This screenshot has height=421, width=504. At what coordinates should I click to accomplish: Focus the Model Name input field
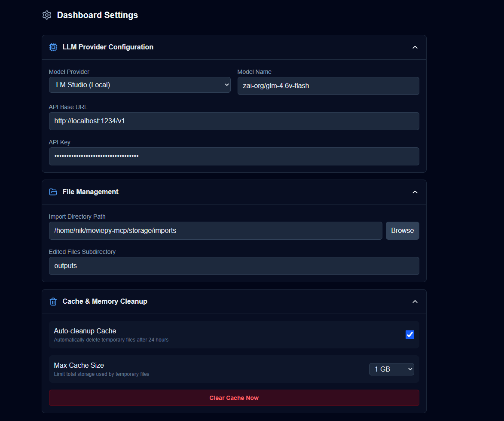click(328, 86)
